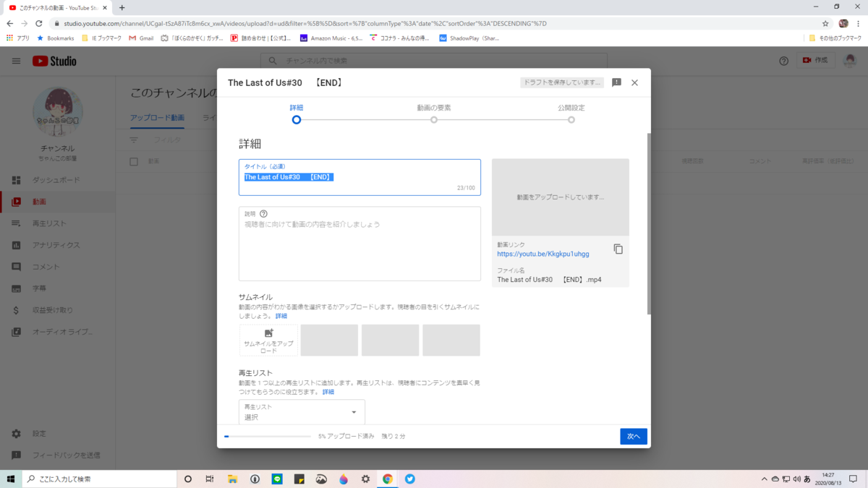The image size is (868, 488).
Task: Open the LINE app on taskbar
Action: (x=277, y=479)
